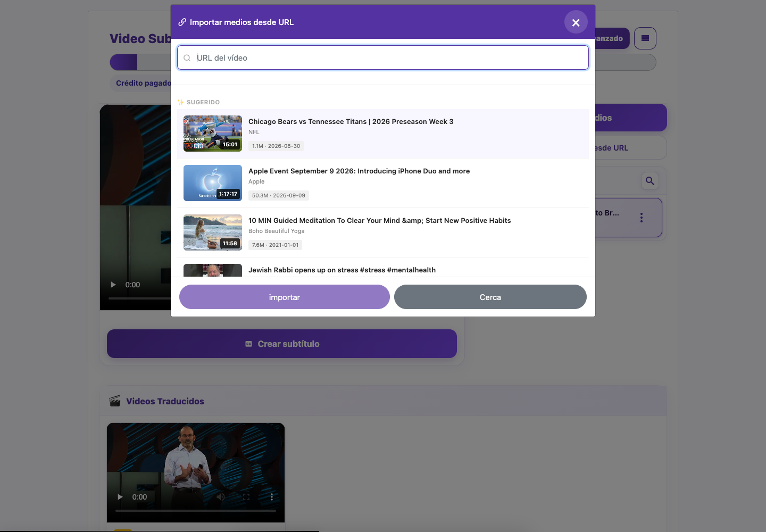
Task: Click the link icon in the dialog header
Action: point(182,22)
